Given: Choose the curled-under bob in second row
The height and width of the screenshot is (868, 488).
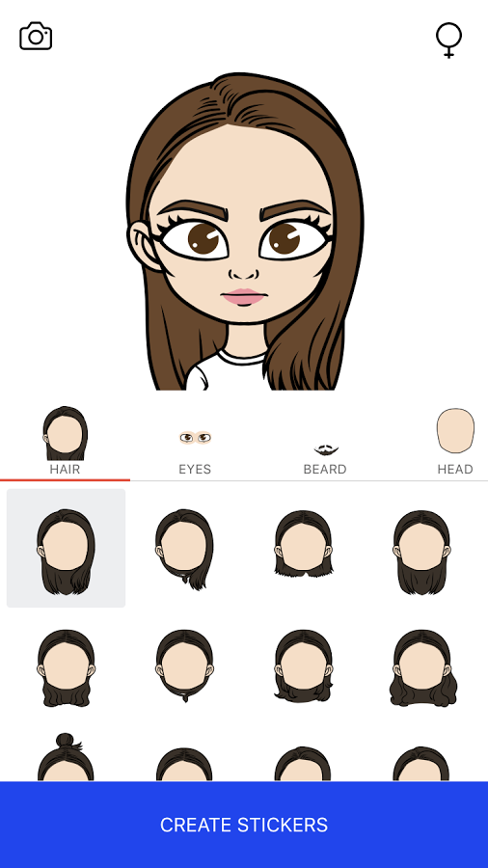Looking at the screenshot, I should 303,665.
